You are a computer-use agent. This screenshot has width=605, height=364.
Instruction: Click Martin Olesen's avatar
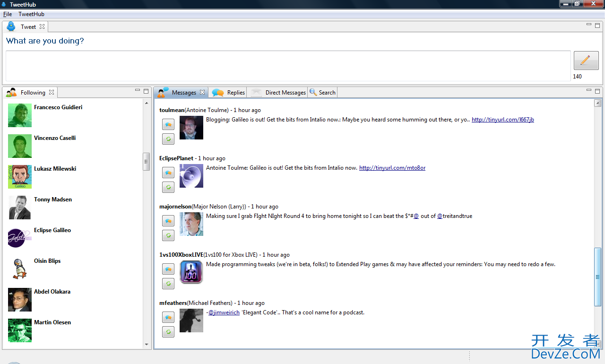pyautogui.click(x=20, y=330)
